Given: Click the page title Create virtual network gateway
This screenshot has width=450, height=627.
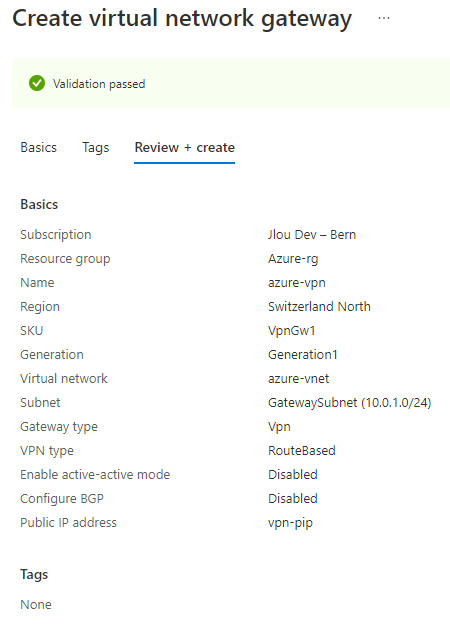Looking at the screenshot, I should 182,19.
